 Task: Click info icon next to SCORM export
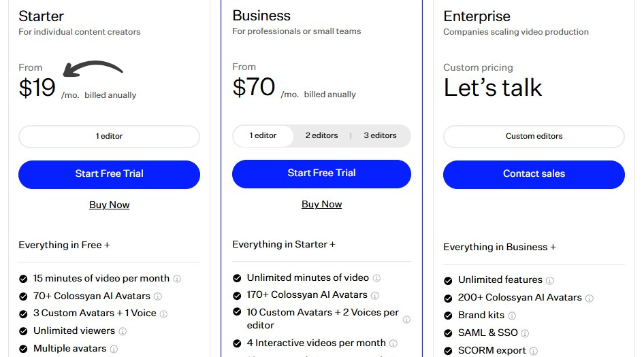[534, 351]
